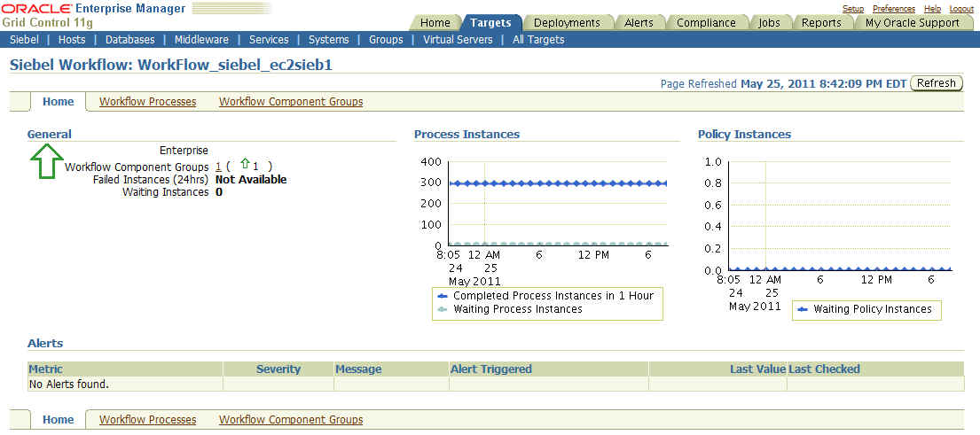Screen dimensions: 980x435
Task: Click the Setup link in header
Action: pyautogui.click(x=852, y=9)
